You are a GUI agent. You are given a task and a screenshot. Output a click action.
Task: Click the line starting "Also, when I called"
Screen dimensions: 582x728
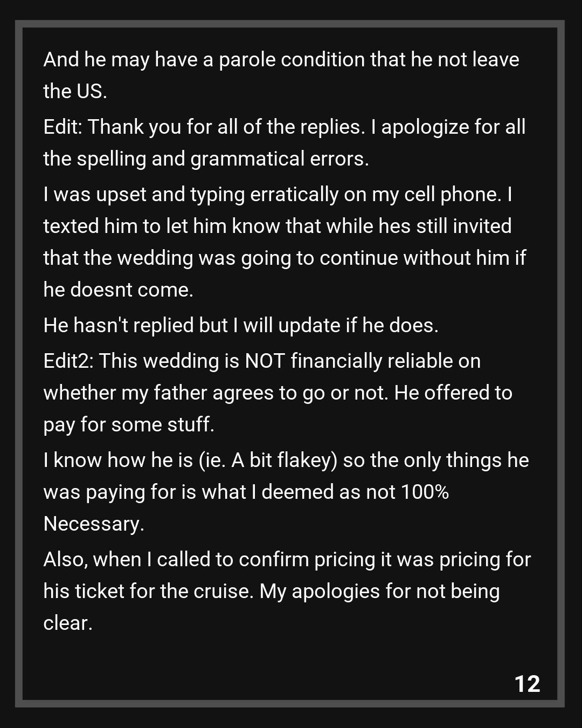287,559
